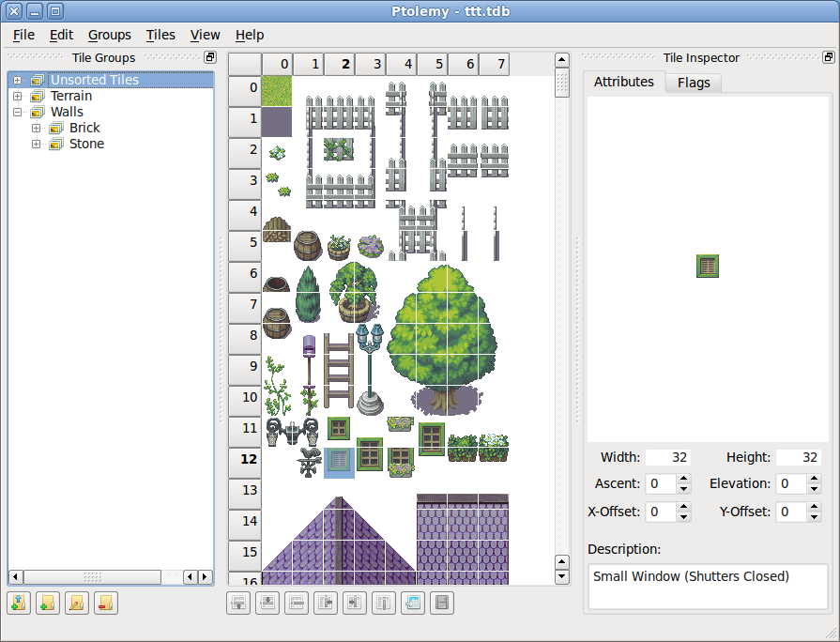The height and width of the screenshot is (642, 840).
Task: Click the tile grid vertical scrollbar handle
Action: 561,82
